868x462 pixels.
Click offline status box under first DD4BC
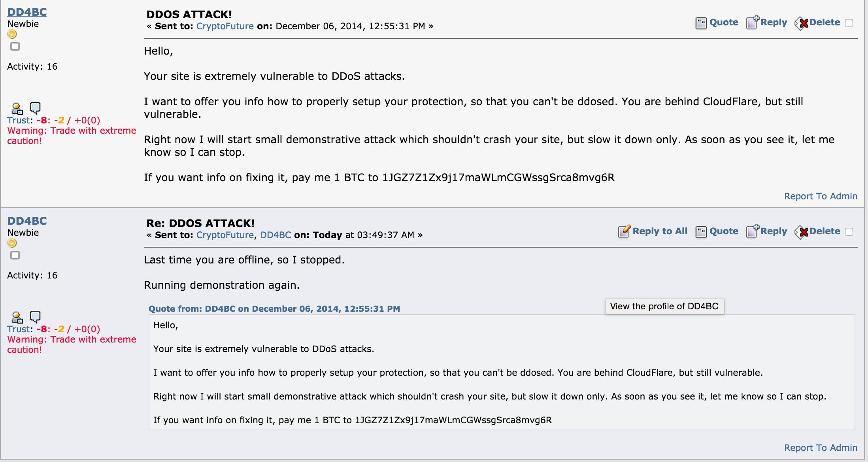point(15,46)
